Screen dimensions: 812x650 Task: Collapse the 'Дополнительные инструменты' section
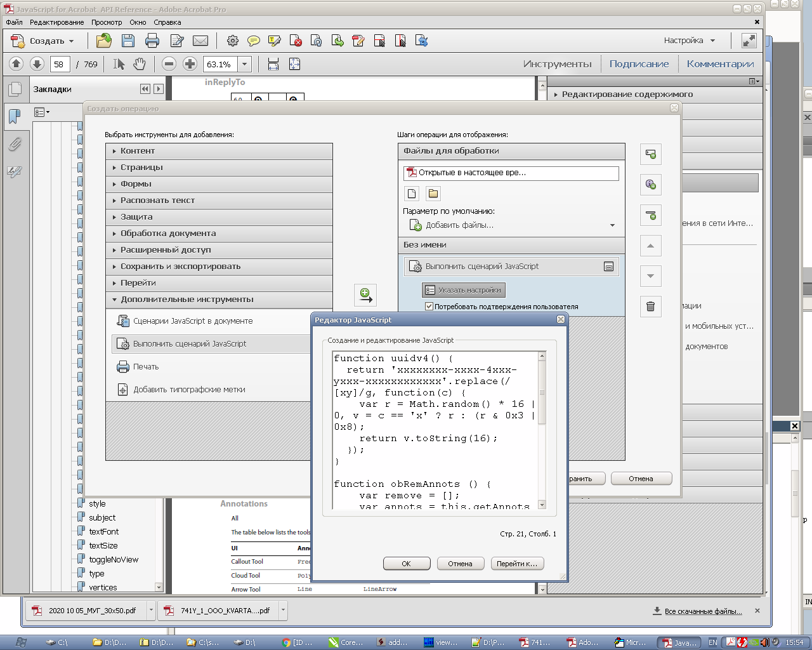pos(219,300)
